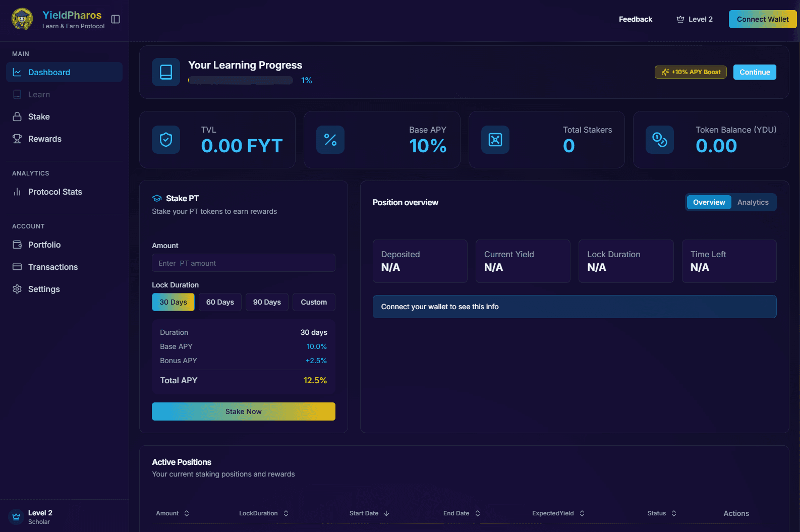This screenshot has height=532, width=800.
Task: Click the Connect your wallet info banner
Action: 575,307
